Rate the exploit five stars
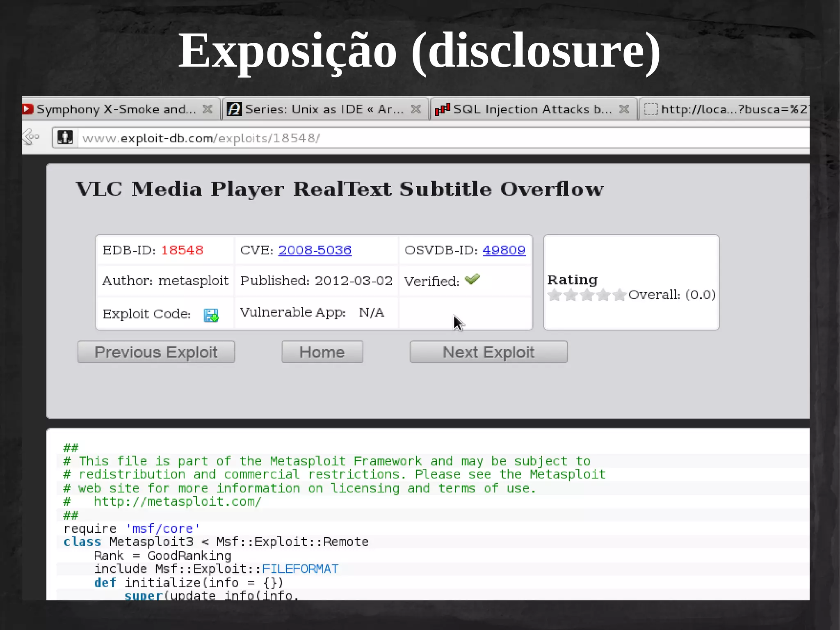The width and height of the screenshot is (840, 630). [619, 295]
